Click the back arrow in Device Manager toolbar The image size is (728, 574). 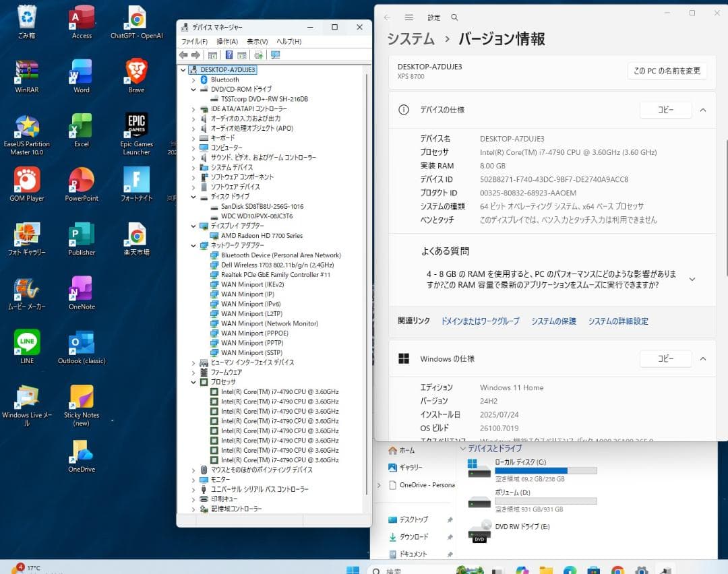183,55
